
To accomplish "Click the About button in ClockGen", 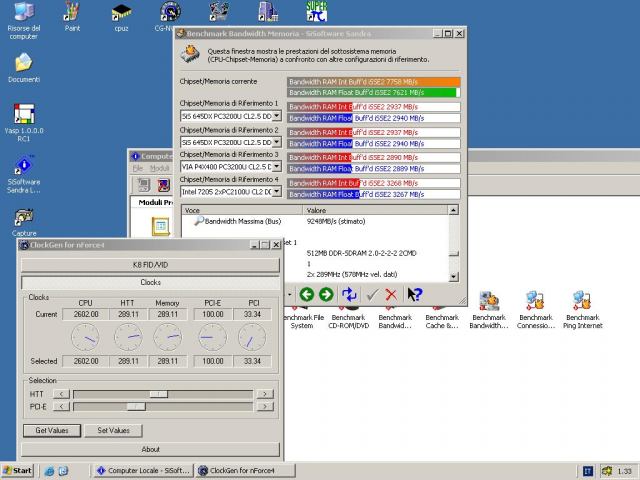I will coord(150,449).
